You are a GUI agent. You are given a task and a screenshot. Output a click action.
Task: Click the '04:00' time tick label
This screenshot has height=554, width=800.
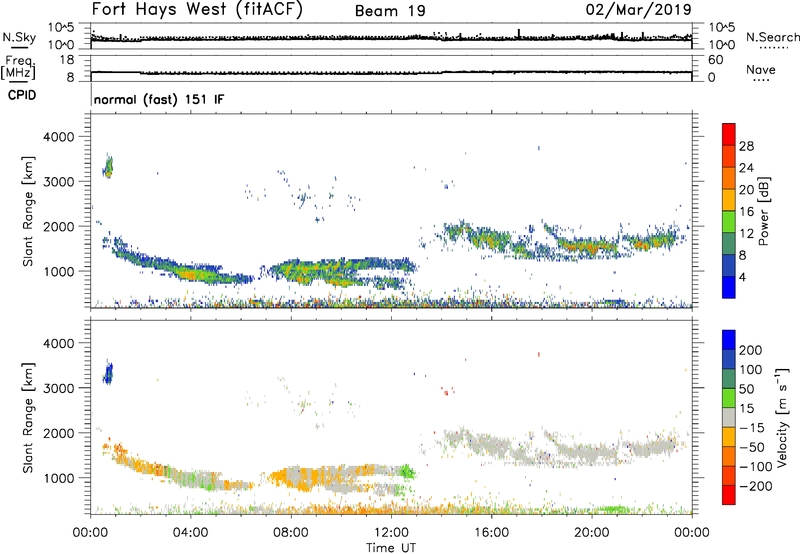[x=191, y=533]
